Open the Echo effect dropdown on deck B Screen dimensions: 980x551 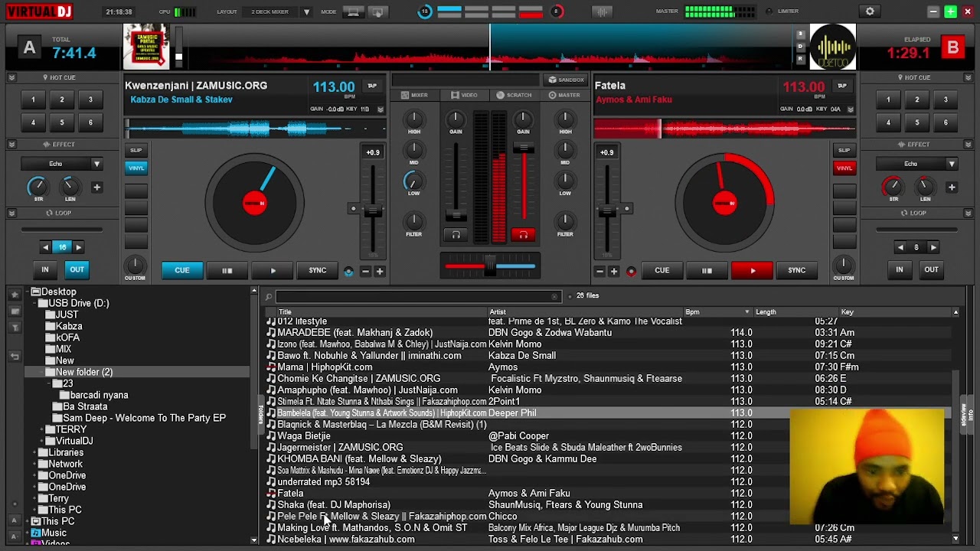coord(916,164)
